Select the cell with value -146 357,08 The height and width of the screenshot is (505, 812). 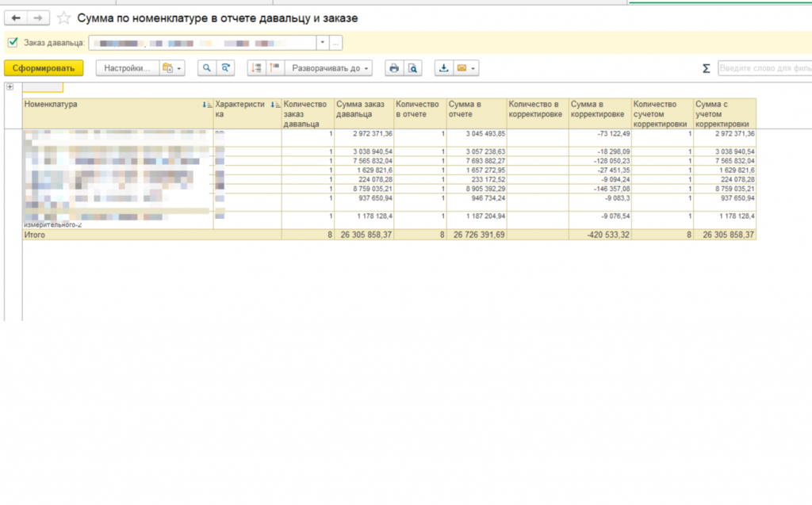[600, 189]
